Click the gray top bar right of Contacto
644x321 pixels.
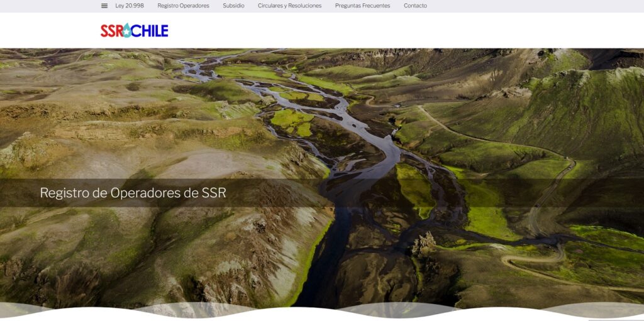[x=535, y=6]
